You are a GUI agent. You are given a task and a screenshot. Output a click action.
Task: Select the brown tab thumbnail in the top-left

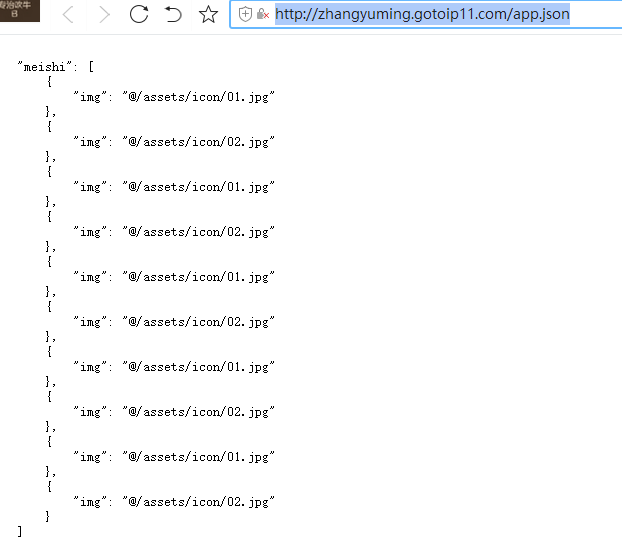click(20, 11)
